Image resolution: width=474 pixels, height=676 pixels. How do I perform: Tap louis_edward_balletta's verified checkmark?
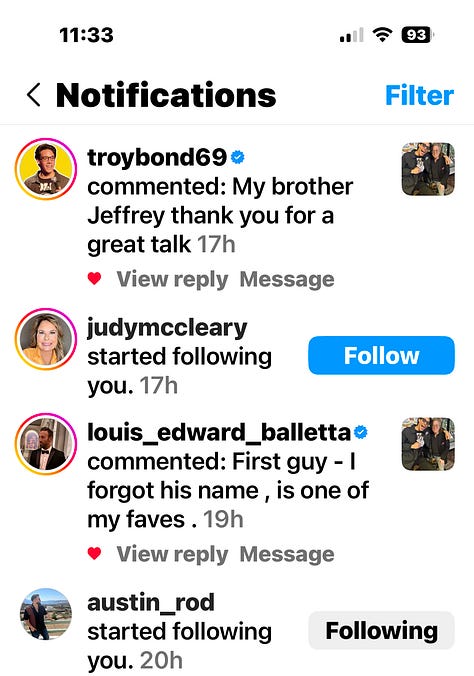pyautogui.click(x=361, y=432)
